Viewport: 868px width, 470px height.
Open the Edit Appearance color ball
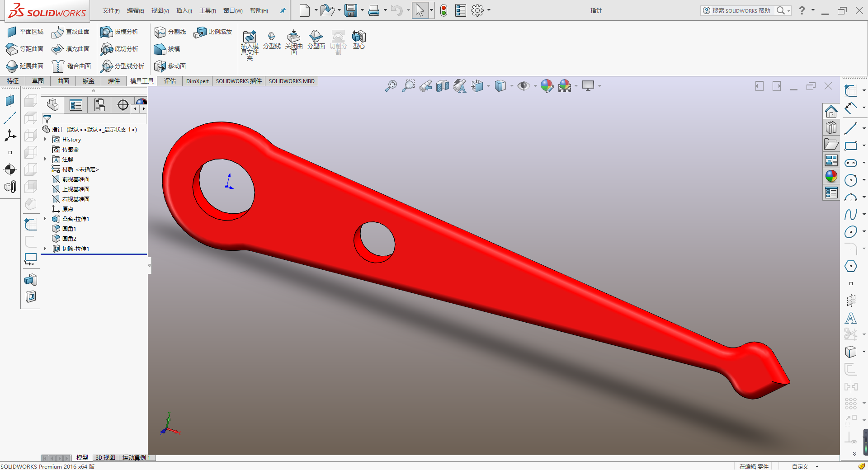[547, 86]
